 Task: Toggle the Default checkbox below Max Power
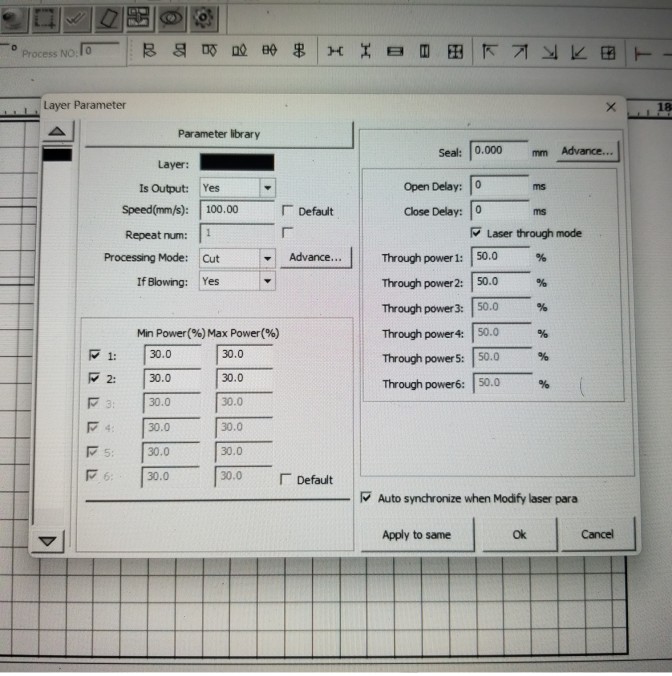point(285,479)
